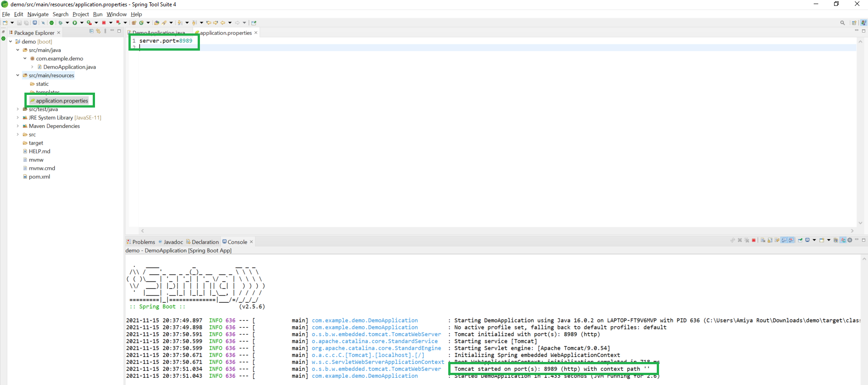
Task: Close the application.properties editor tab
Action: pyautogui.click(x=256, y=33)
